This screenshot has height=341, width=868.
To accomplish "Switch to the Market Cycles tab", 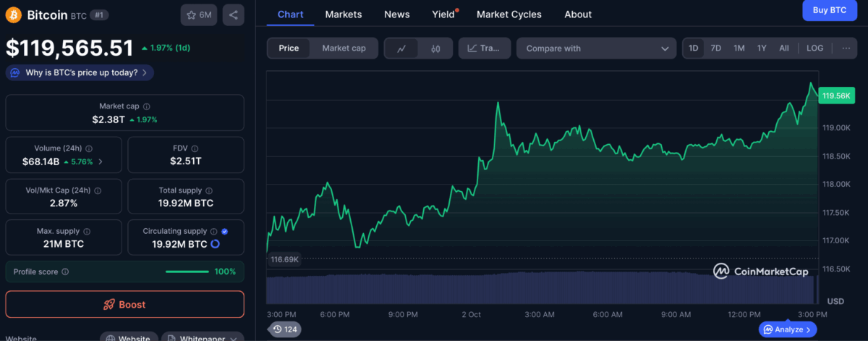I will [509, 14].
